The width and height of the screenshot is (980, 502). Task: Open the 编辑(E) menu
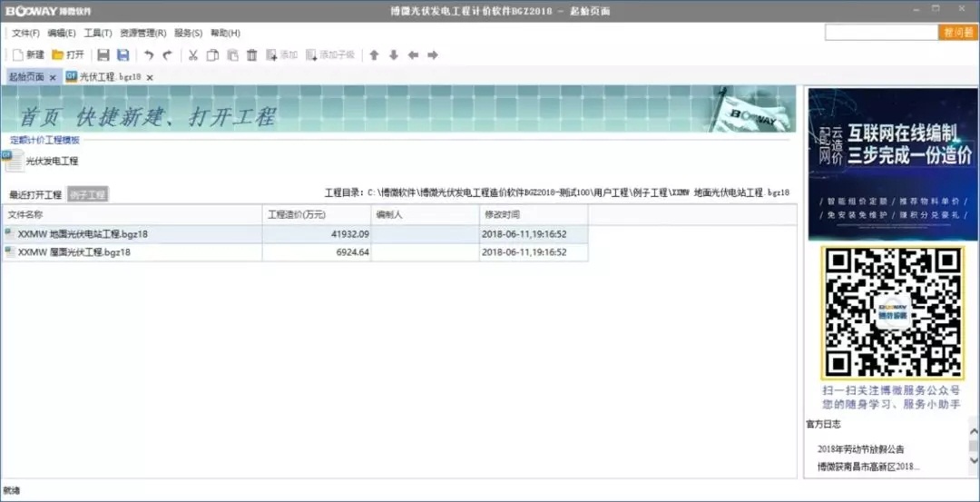(x=62, y=33)
